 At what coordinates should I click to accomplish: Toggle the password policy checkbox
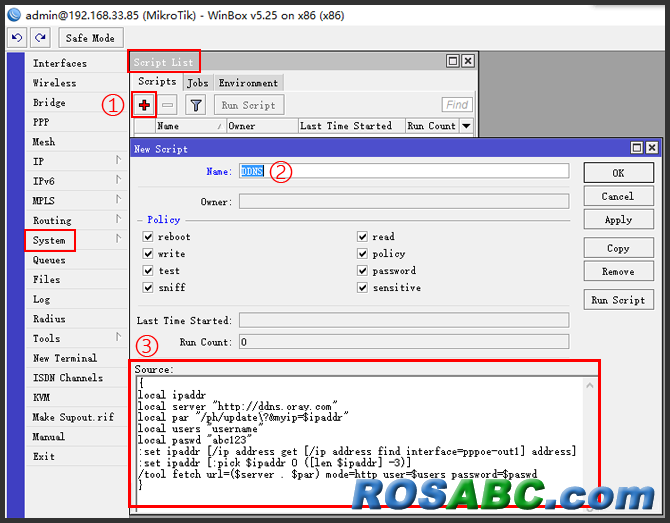[x=362, y=271]
